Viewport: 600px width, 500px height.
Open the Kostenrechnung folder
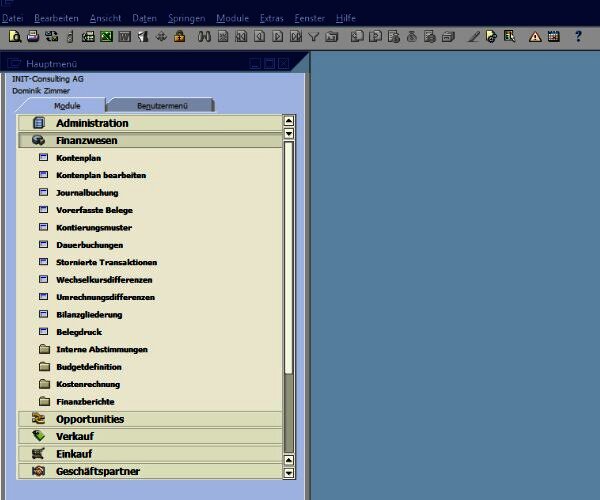coord(88,384)
